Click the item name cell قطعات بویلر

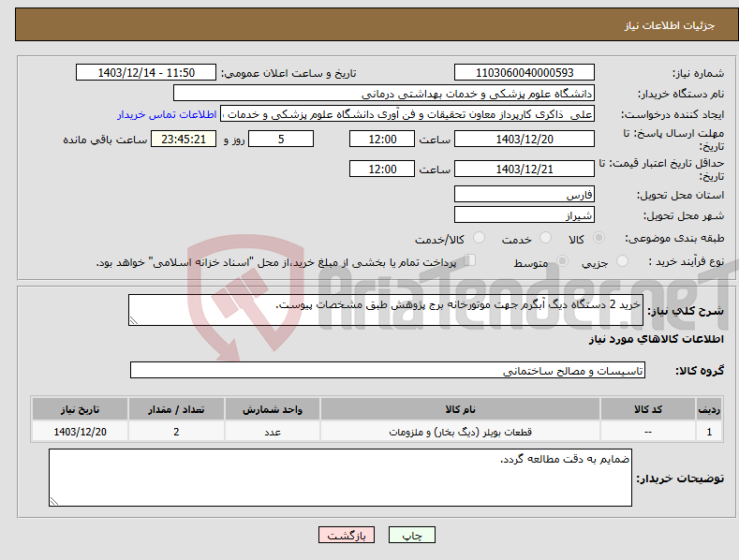(461, 432)
